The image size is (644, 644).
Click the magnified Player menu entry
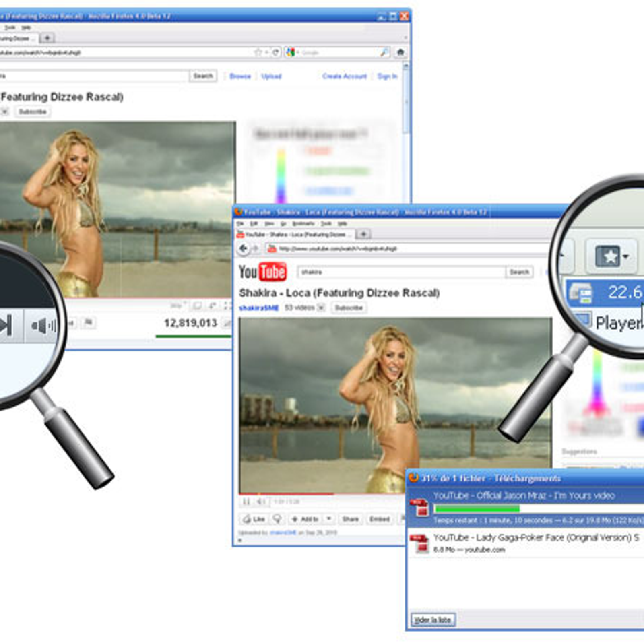[619, 323]
